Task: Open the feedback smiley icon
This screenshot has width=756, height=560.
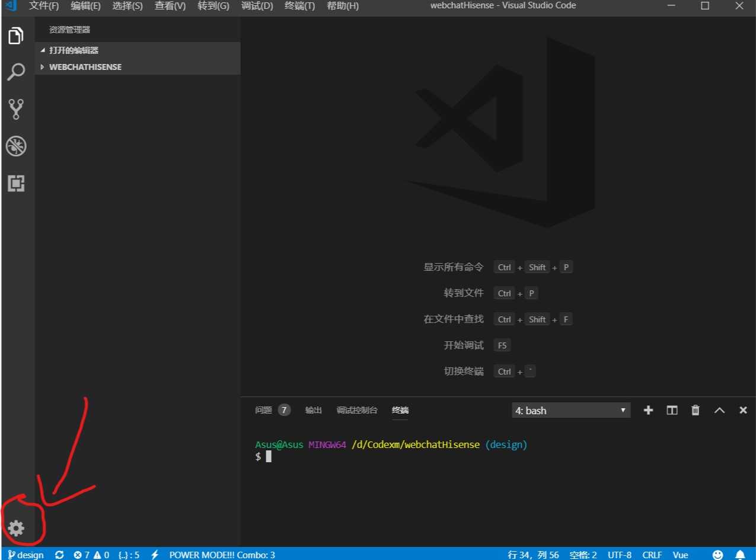Action: pyautogui.click(x=717, y=555)
